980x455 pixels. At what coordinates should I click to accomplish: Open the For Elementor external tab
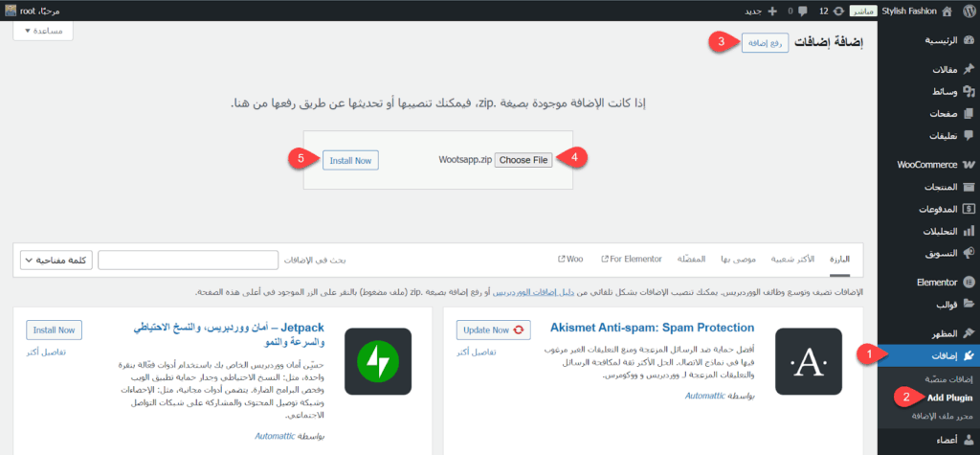[632, 259]
